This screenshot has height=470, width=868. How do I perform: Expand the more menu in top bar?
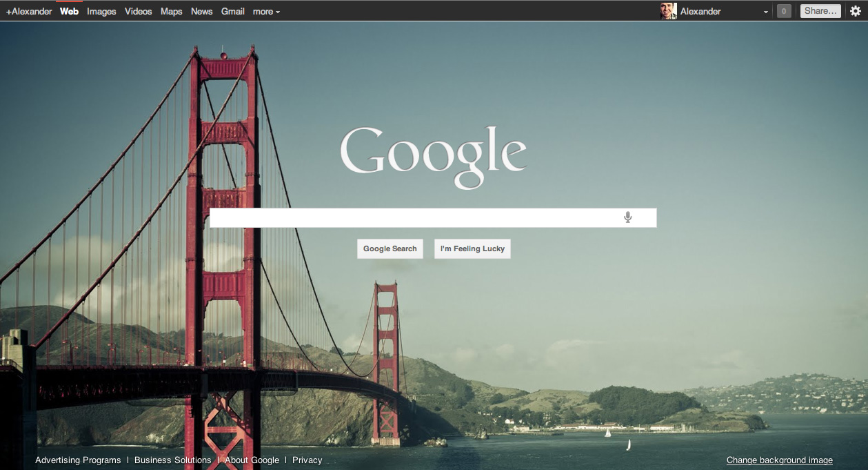click(266, 11)
